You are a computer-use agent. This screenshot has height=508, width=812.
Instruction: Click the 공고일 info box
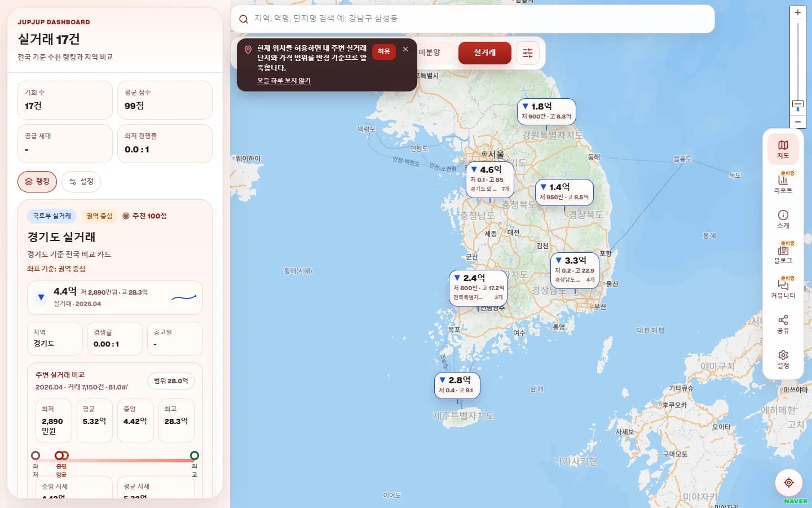(x=175, y=338)
